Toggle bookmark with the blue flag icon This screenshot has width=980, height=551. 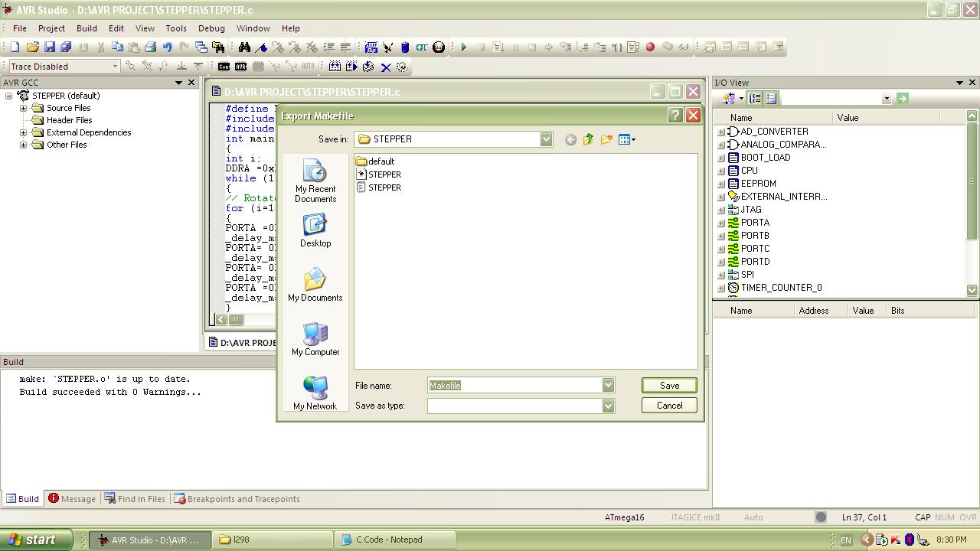pyautogui.click(x=261, y=47)
